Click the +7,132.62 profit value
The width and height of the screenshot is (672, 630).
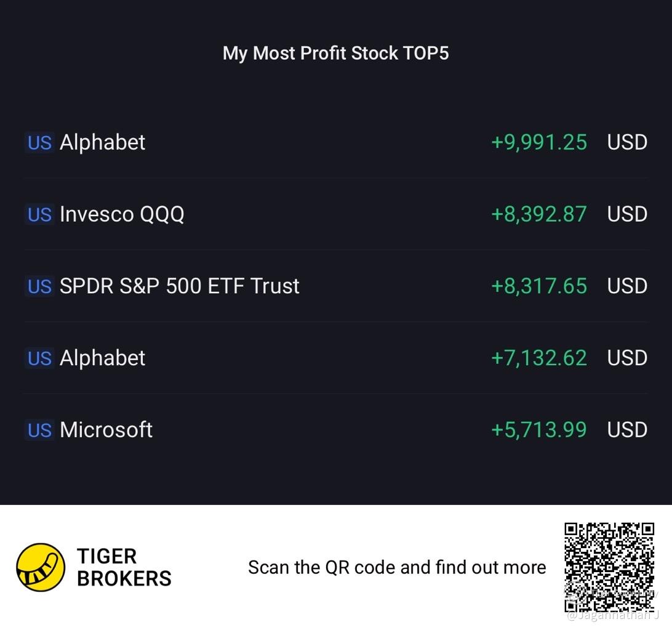(538, 358)
